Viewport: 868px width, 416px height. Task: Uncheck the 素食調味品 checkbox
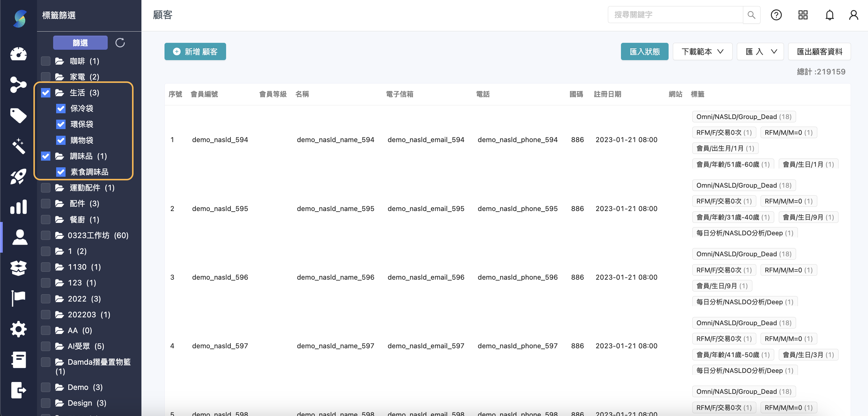click(x=61, y=172)
